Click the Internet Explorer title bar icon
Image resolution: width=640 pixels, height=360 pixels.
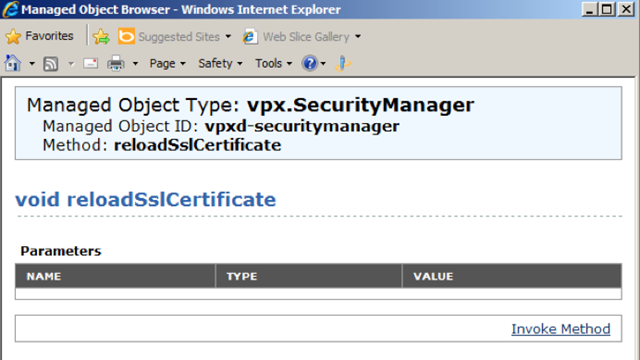(x=11, y=9)
